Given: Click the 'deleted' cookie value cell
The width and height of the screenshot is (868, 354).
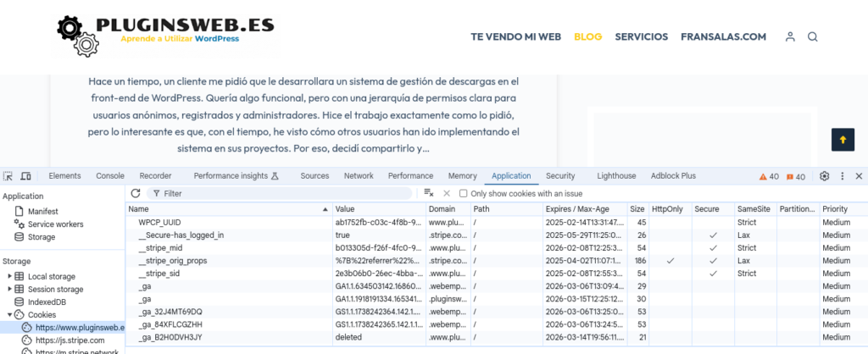Looking at the screenshot, I should tap(379, 337).
